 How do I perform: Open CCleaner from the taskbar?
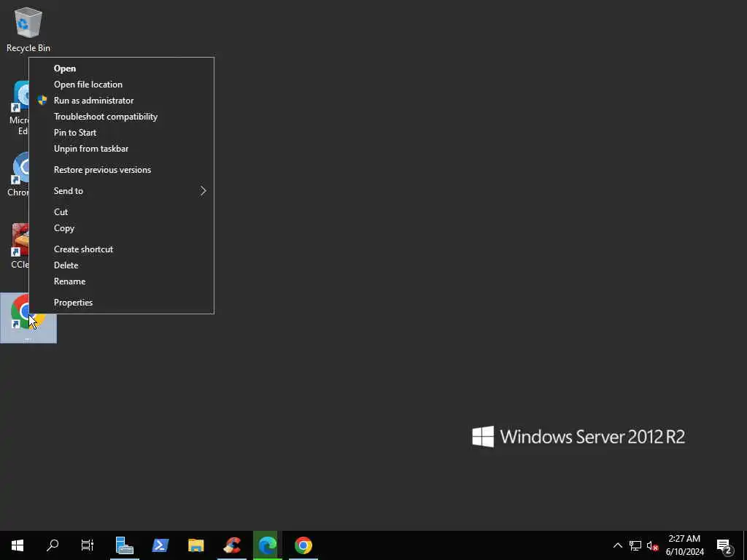232,545
